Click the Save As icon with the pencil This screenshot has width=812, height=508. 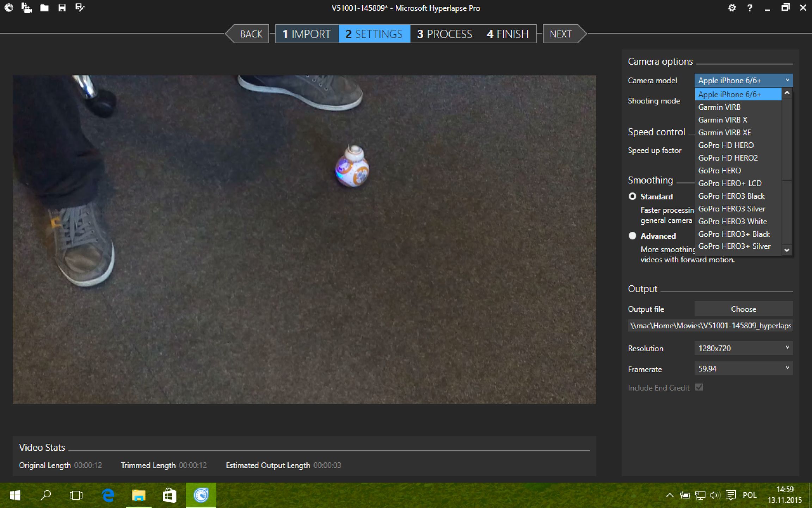coord(80,7)
